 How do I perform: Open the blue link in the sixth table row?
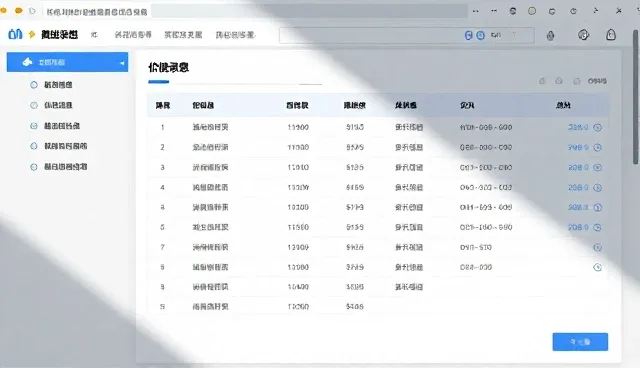[x=578, y=227]
